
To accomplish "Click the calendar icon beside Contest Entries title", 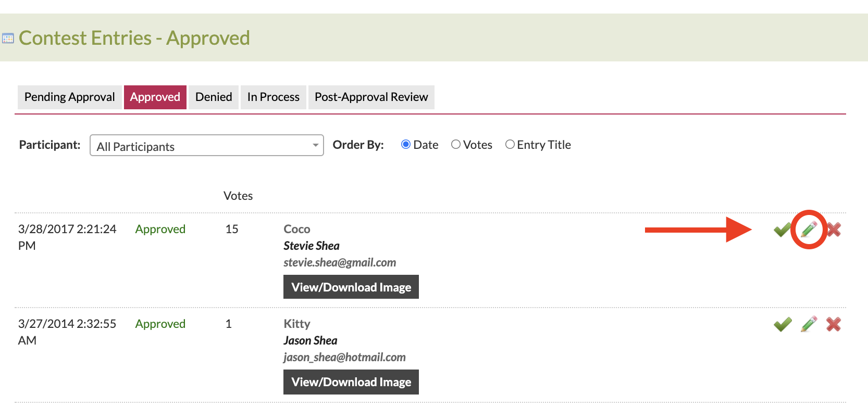I will 8,39.
